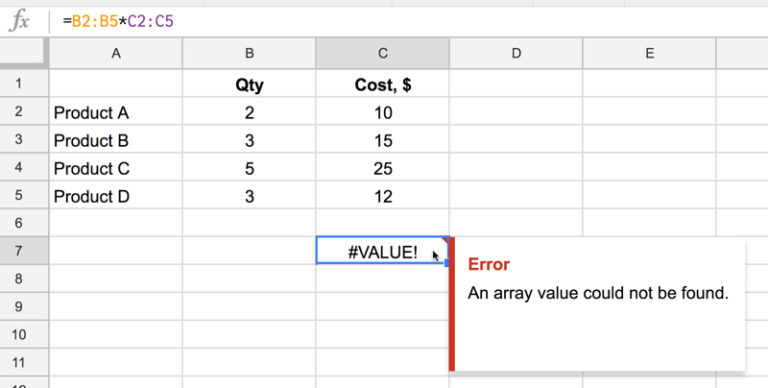Click the Cost, $ header cell
Screen dimensions: 768x388
click(383, 83)
